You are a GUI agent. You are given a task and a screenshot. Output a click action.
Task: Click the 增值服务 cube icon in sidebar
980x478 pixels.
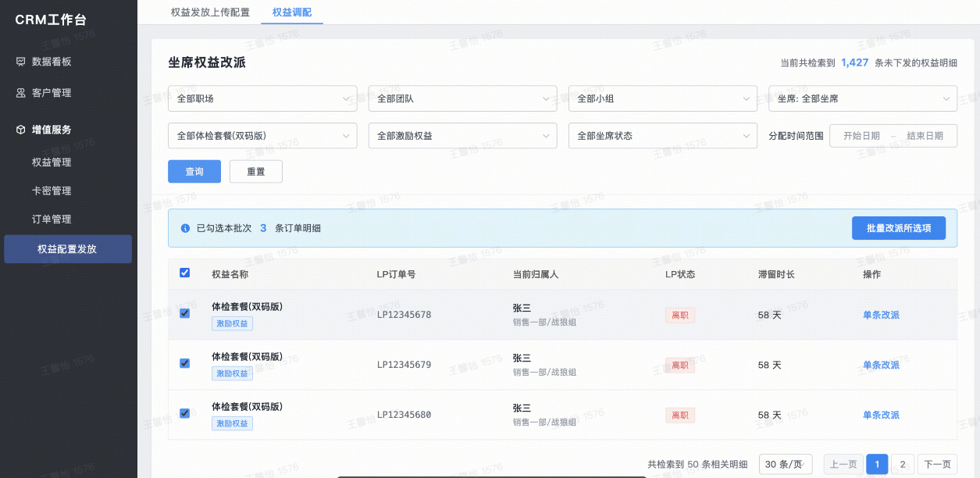tap(21, 130)
